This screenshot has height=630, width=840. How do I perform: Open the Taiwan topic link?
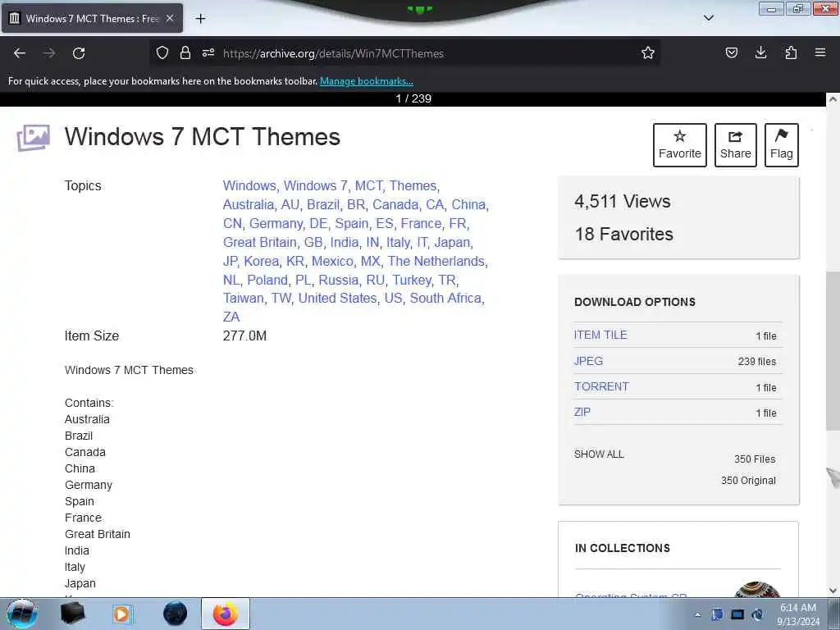(243, 299)
